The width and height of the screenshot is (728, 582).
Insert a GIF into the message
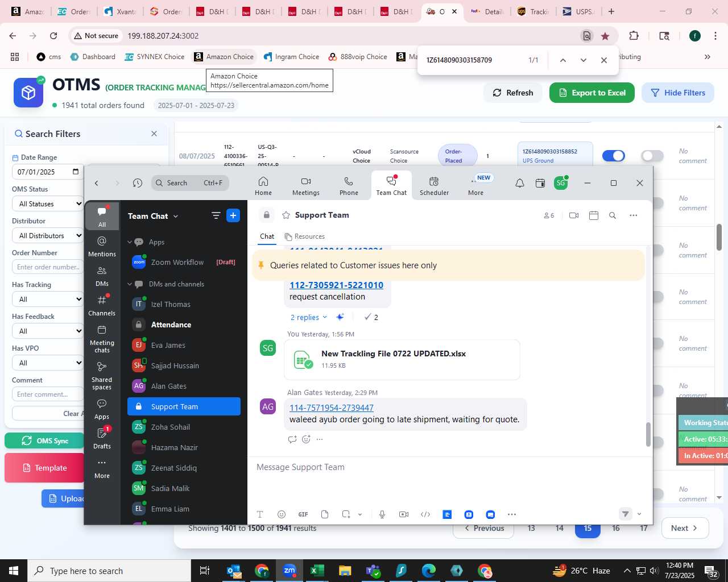[x=303, y=514]
